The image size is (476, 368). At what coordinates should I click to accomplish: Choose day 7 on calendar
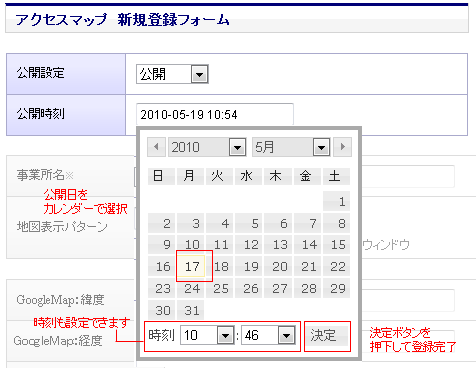click(307, 223)
